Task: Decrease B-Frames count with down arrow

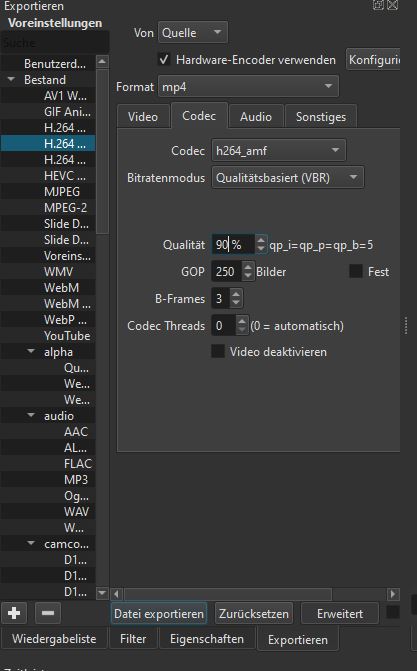Action: 236,303
